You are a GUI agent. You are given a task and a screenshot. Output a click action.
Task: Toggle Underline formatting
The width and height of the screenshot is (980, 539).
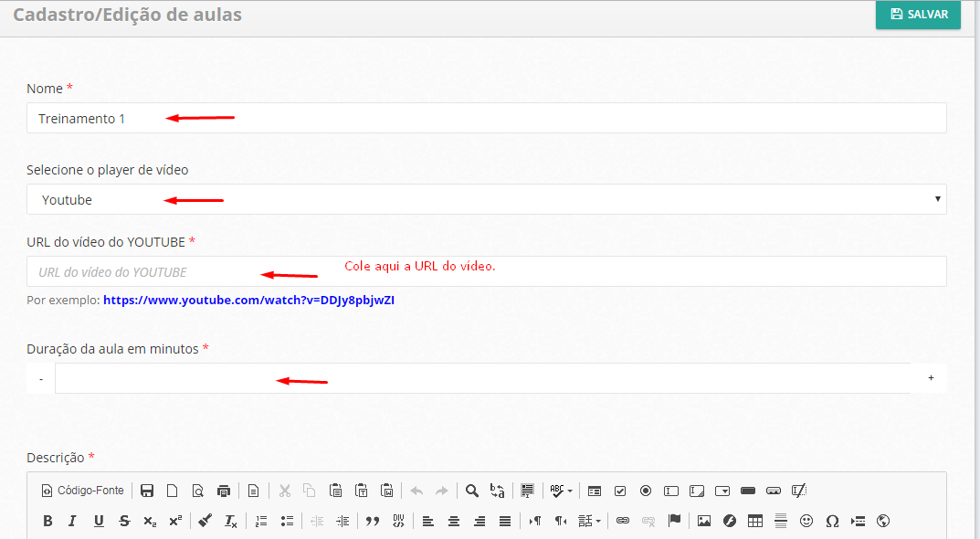[x=98, y=521]
